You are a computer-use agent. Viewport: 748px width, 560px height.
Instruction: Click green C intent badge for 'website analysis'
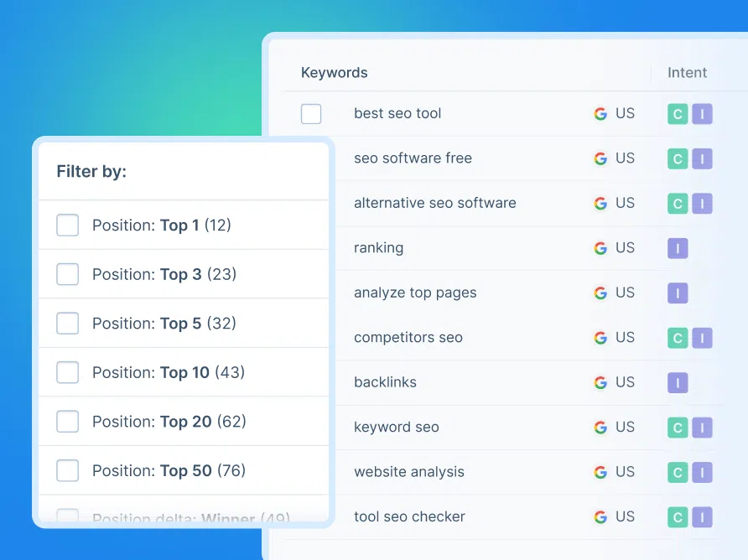[x=678, y=473]
